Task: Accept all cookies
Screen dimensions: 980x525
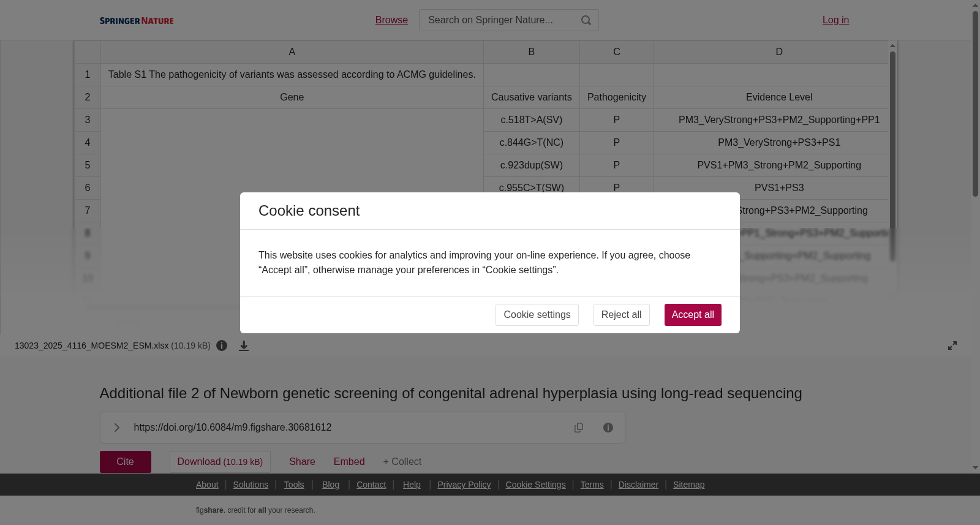Action: click(x=693, y=315)
